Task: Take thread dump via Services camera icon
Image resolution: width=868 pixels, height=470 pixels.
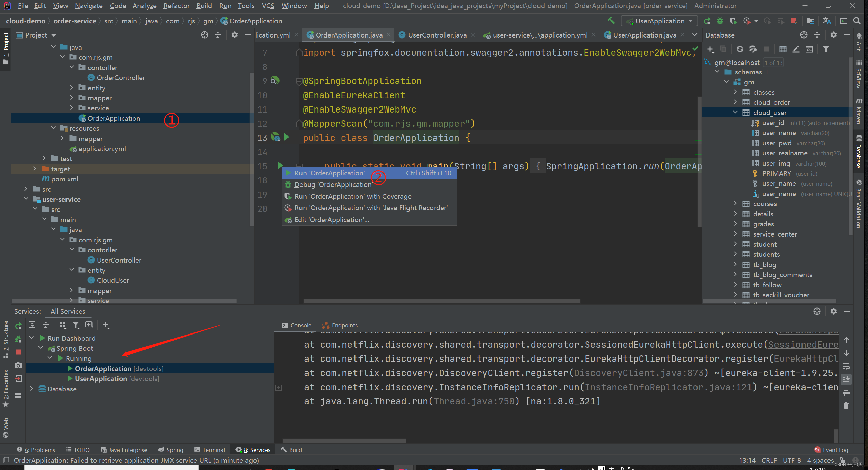Action: (18, 365)
